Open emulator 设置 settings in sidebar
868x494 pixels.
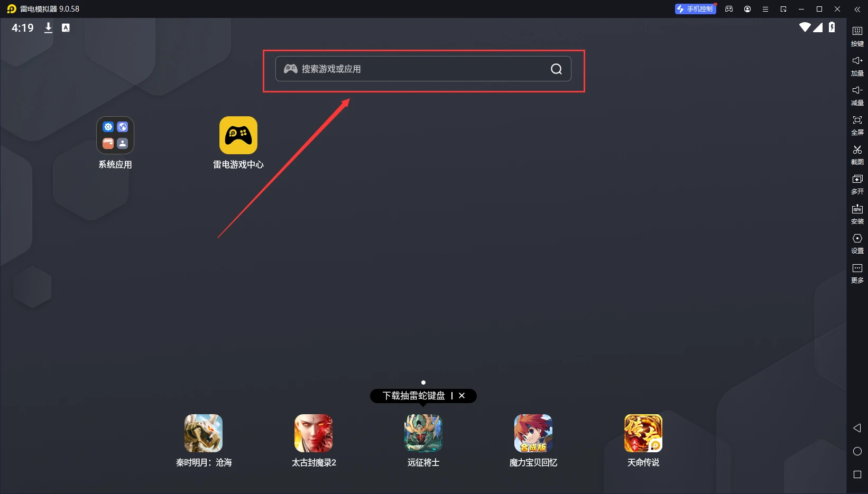click(x=857, y=243)
